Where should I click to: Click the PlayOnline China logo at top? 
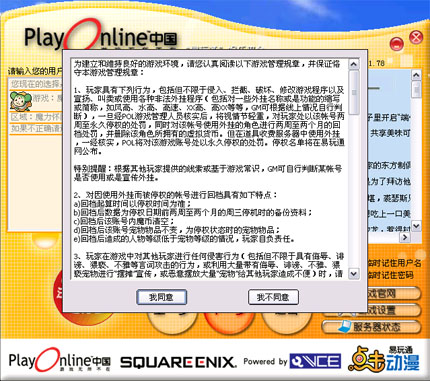pos(101,37)
